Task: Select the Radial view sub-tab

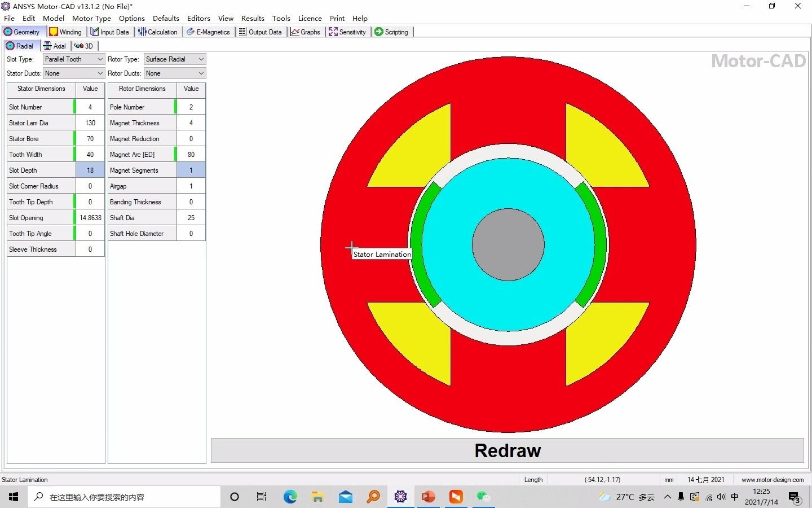Action: pyautogui.click(x=20, y=46)
